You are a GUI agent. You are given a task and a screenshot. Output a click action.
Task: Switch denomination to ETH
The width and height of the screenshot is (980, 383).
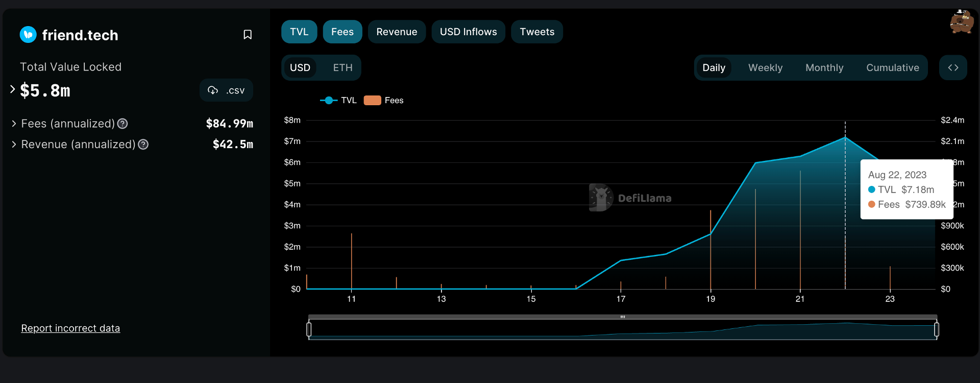pyautogui.click(x=342, y=67)
